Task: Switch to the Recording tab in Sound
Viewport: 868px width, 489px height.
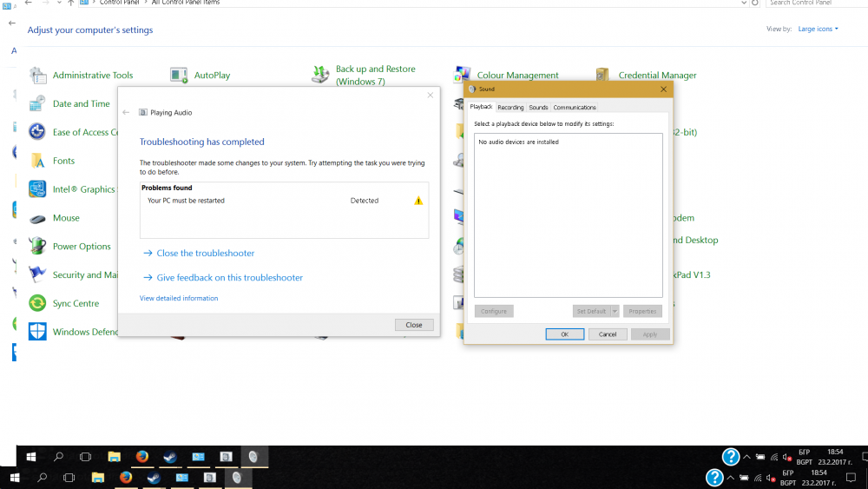Action: coord(510,108)
